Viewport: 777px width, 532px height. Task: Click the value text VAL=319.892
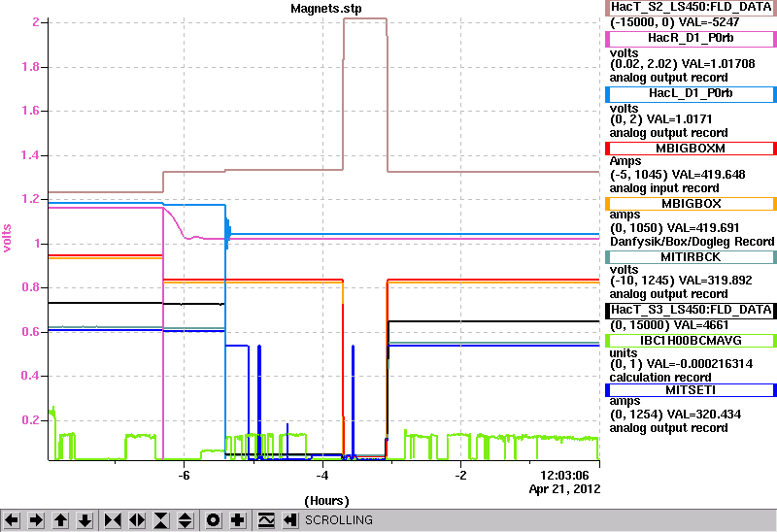[x=716, y=281]
